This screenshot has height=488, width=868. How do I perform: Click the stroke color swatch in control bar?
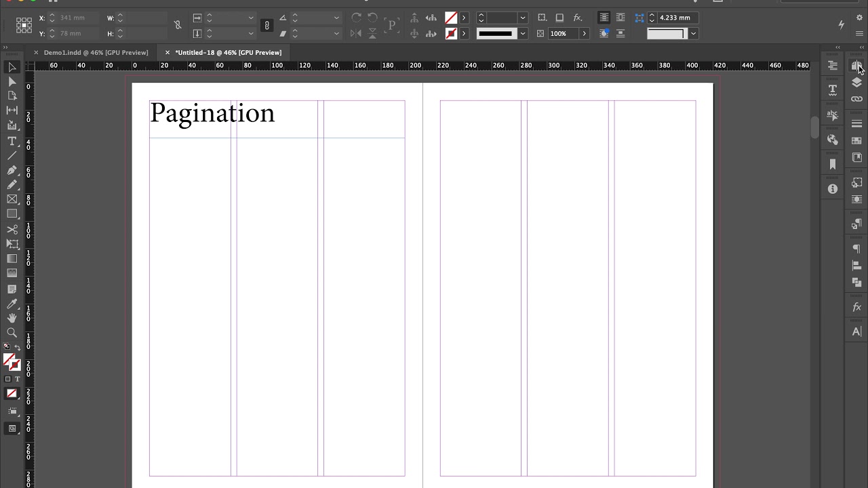451,33
